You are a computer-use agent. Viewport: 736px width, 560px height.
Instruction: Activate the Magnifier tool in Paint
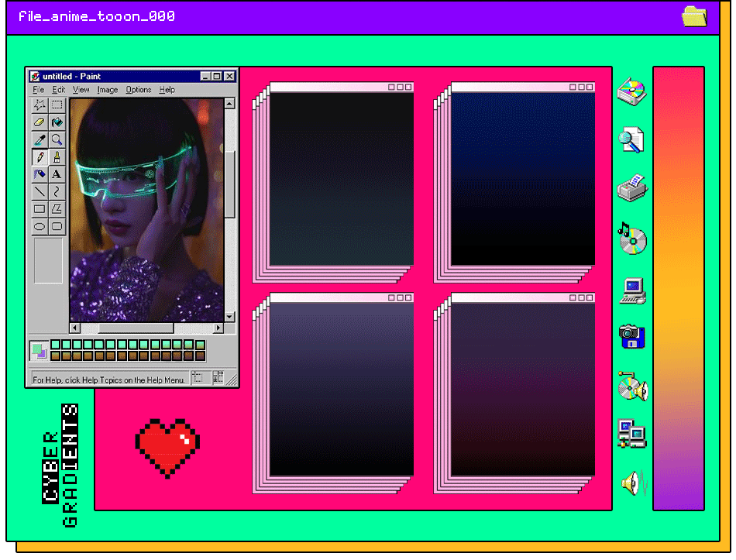pos(57,140)
